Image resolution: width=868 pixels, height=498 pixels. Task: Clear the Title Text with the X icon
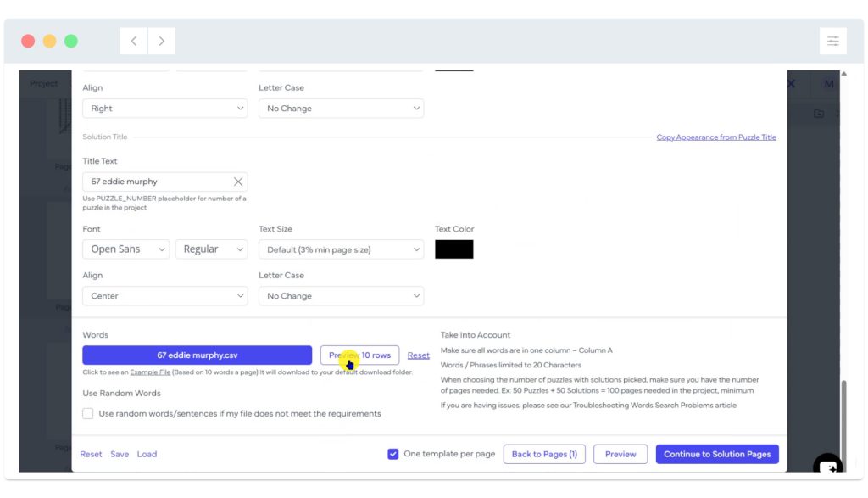pos(238,182)
